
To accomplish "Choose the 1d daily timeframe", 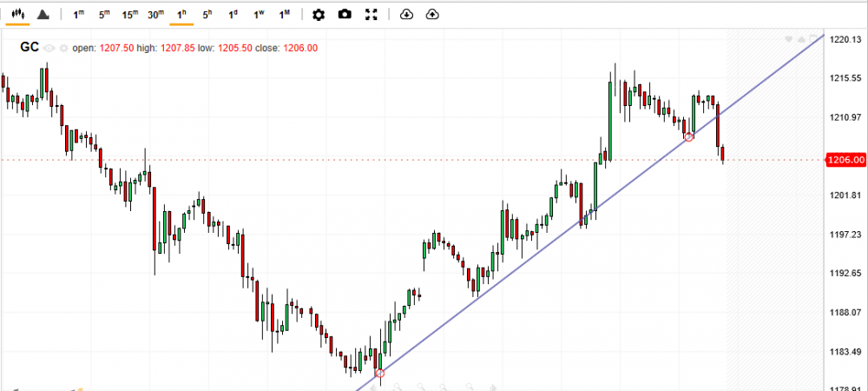I will coord(233,15).
